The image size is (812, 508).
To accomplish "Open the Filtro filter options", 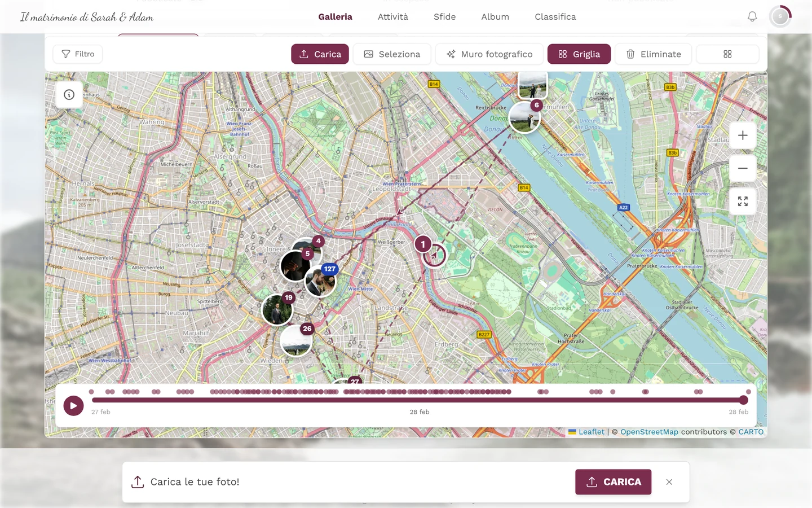I will [x=78, y=54].
